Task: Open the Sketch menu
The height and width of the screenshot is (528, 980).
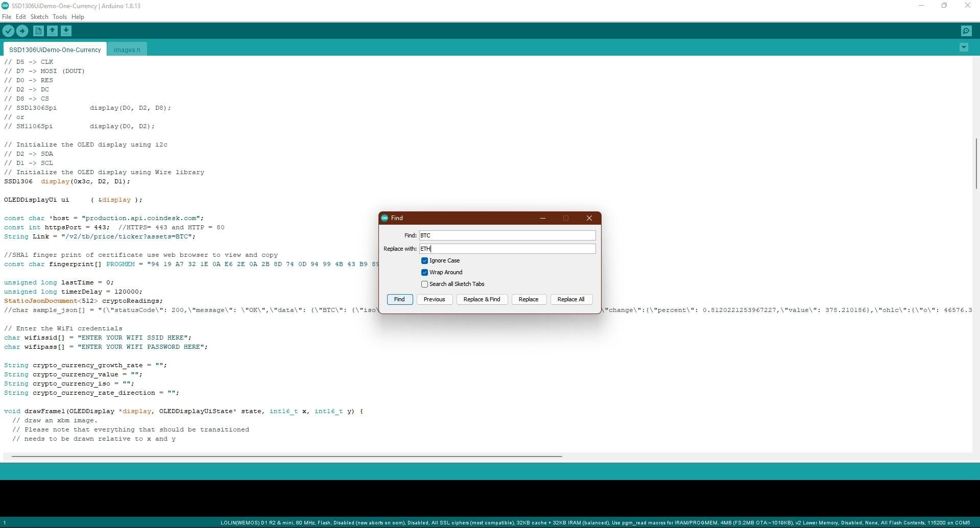Action: coord(39,16)
